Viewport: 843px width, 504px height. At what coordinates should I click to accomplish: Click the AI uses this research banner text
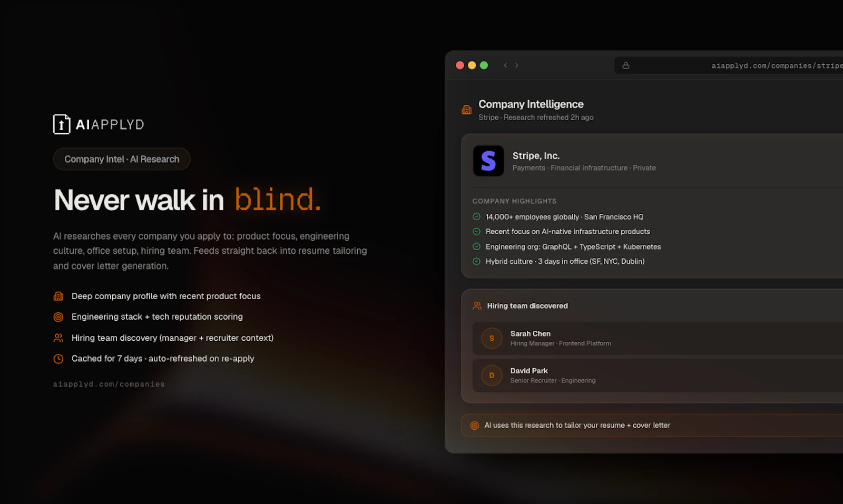click(577, 426)
